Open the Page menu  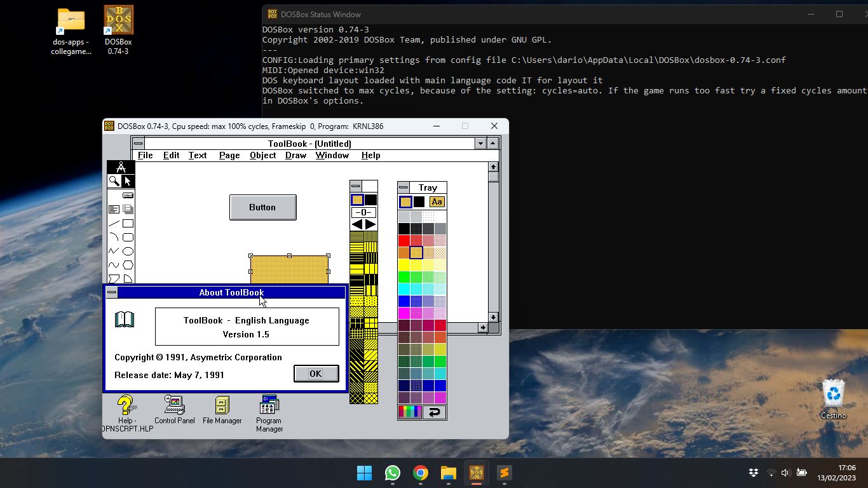point(229,155)
